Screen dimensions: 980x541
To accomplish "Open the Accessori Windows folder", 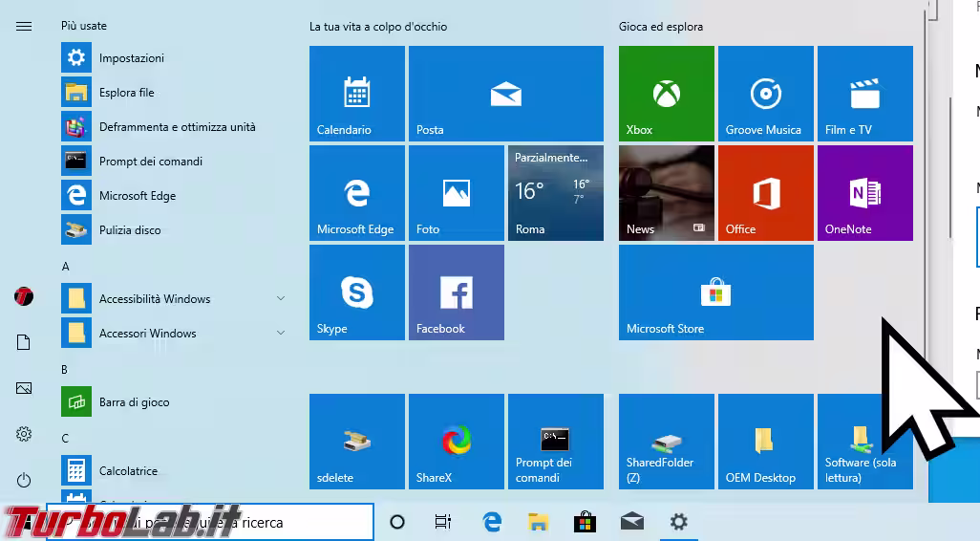I will pos(175,333).
